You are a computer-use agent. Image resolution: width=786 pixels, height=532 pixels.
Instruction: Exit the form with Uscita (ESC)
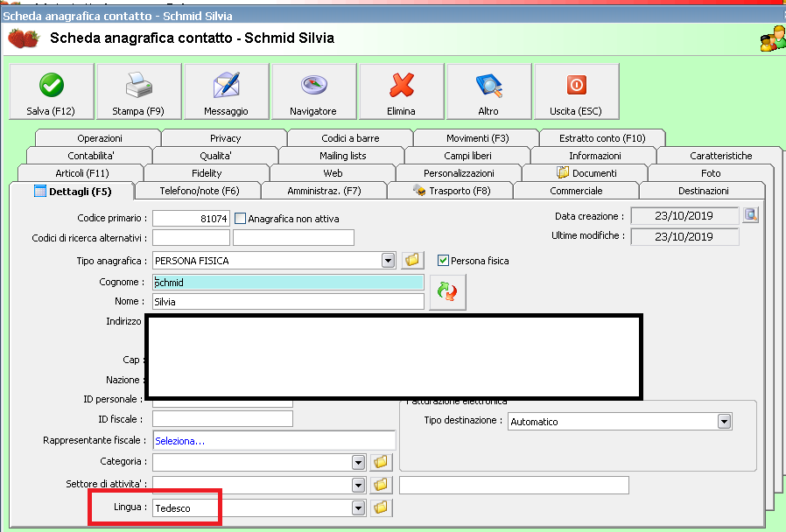[577, 91]
